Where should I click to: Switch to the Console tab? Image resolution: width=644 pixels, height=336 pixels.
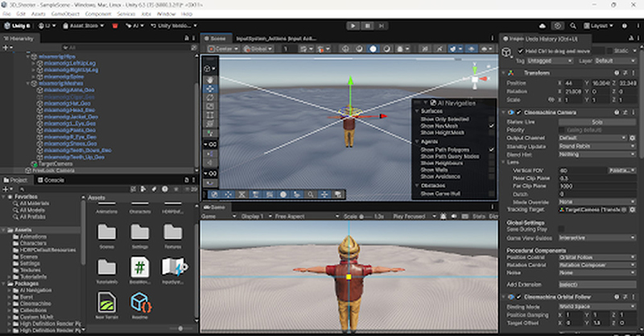point(51,180)
